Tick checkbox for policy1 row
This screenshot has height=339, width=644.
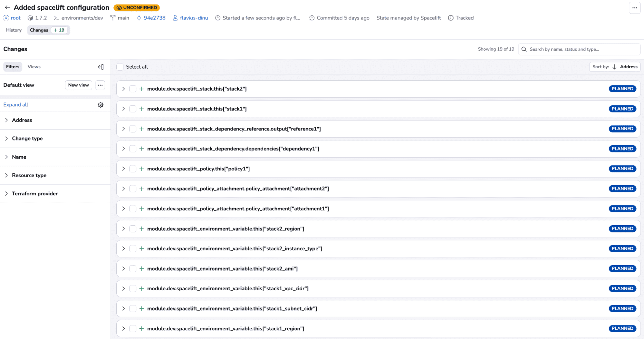click(133, 169)
